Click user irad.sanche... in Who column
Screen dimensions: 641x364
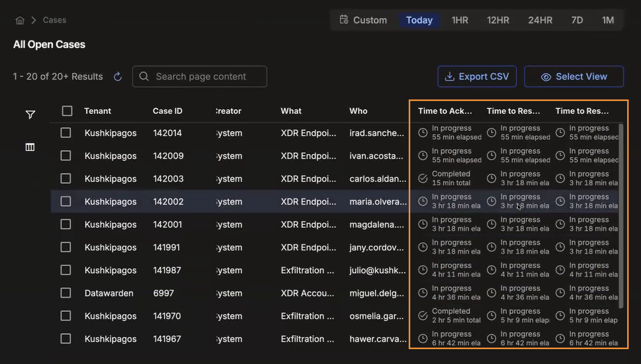pos(377,133)
